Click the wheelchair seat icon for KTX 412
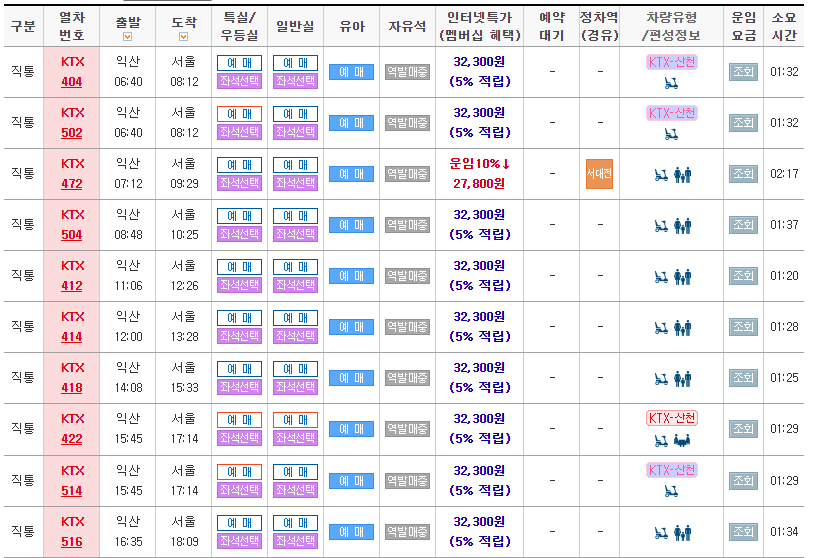This screenshot has width=817, height=558. point(661,277)
